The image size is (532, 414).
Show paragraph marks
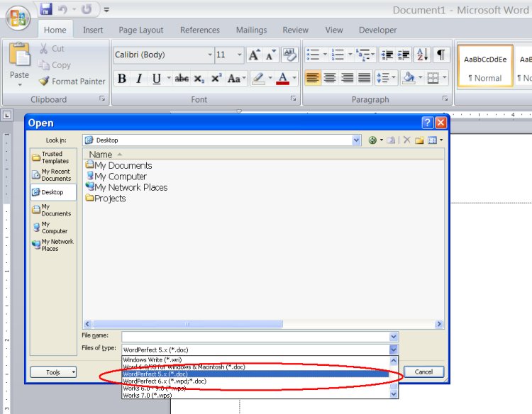tap(440, 55)
